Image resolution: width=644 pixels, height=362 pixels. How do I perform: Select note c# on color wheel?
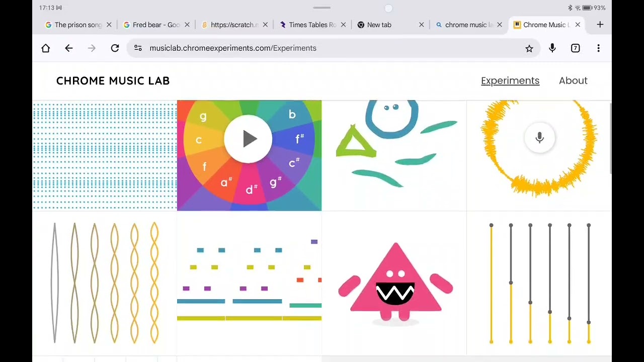[294, 163]
